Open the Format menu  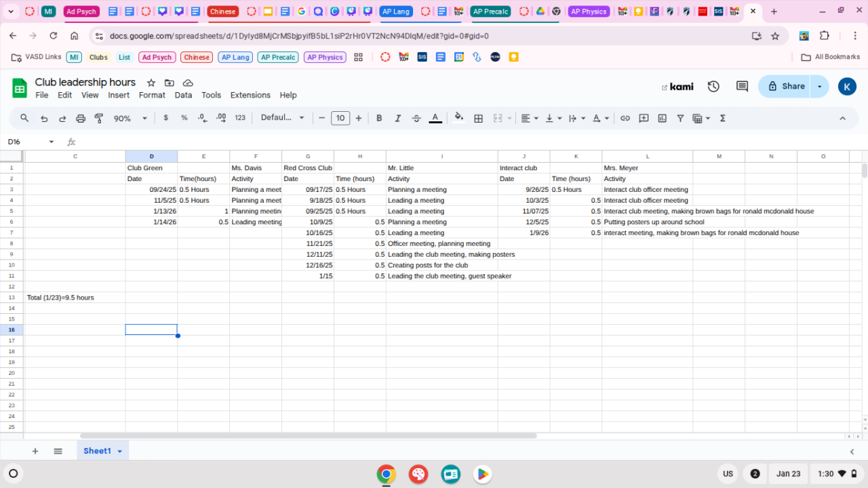tap(152, 96)
